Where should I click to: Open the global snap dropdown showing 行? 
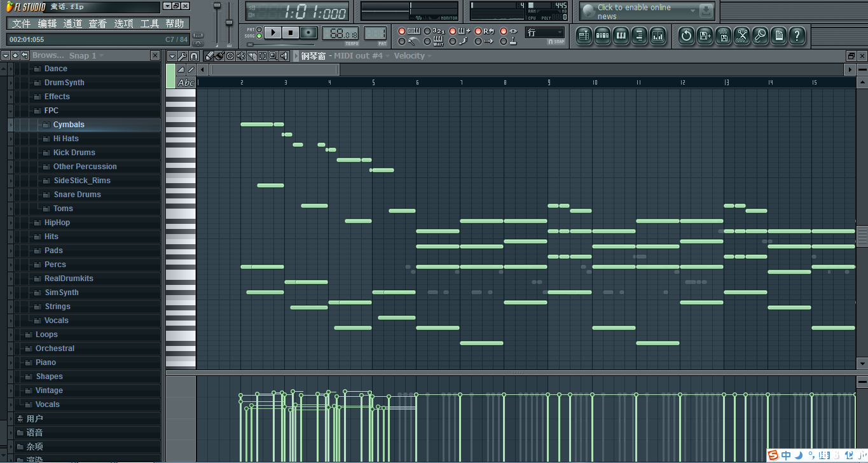click(x=545, y=32)
